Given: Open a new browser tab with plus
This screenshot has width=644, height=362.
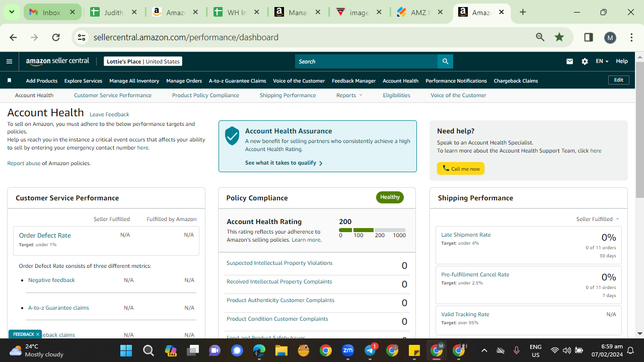Looking at the screenshot, I should click(x=523, y=12).
